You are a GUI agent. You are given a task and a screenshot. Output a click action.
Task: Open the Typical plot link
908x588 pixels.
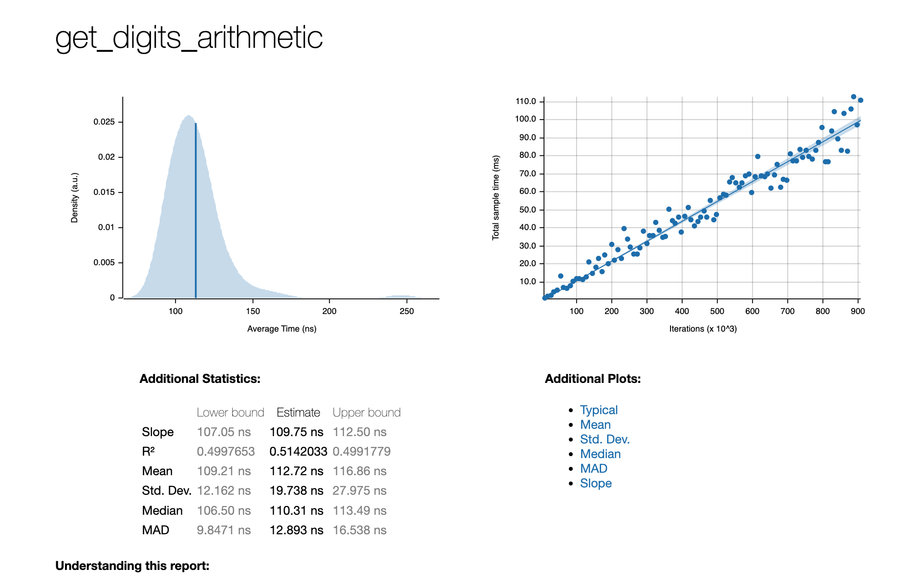[x=599, y=410]
